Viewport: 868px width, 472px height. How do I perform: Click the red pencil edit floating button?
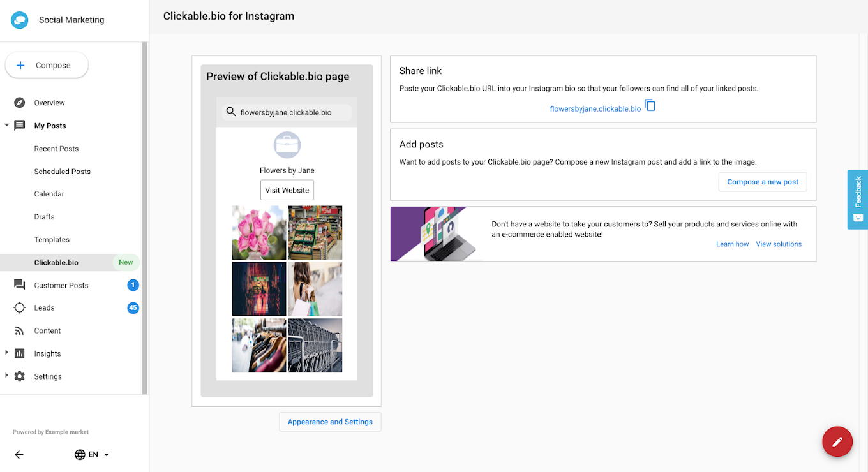click(837, 441)
